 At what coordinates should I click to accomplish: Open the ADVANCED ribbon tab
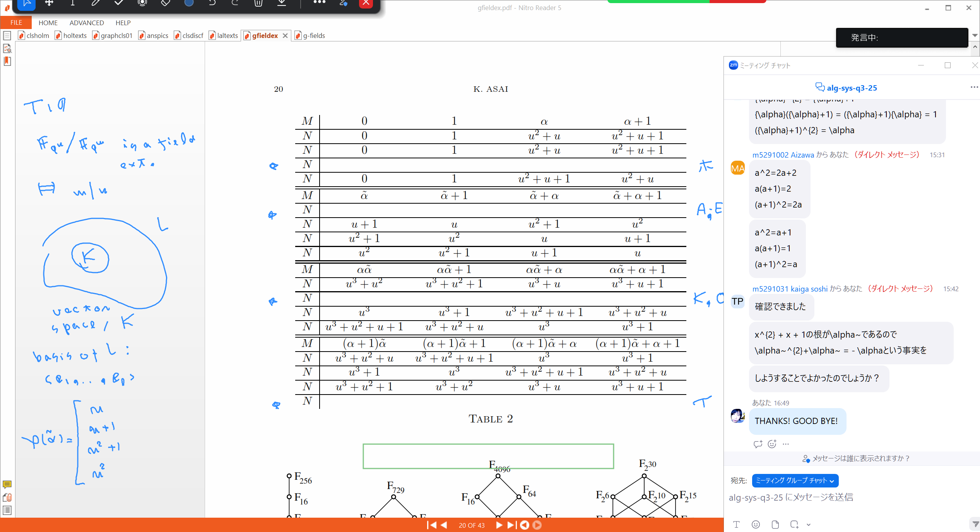pyautogui.click(x=87, y=23)
